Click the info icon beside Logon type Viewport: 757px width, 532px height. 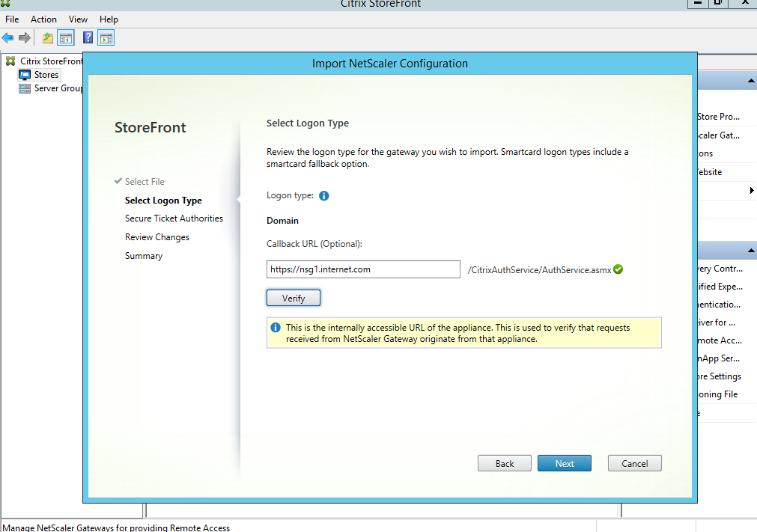pyautogui.click(x=324, y=196)
